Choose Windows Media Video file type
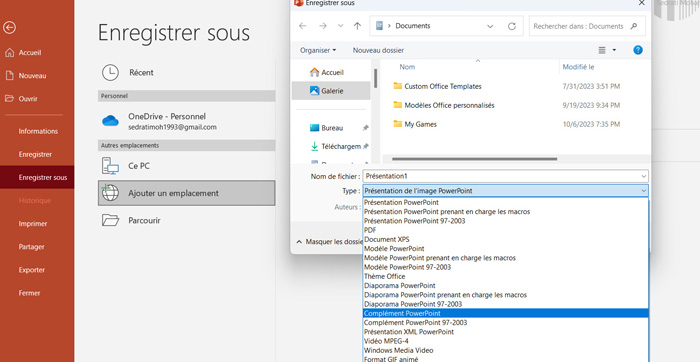Image resolution: width=700 pixels, height=362 pixels. pos(505,350)
